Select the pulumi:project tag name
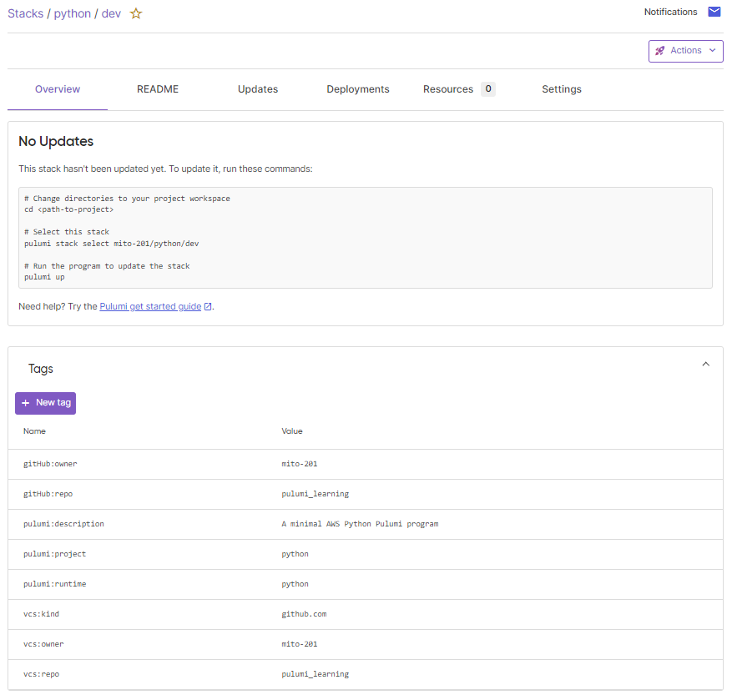 [x=54, y=554]
